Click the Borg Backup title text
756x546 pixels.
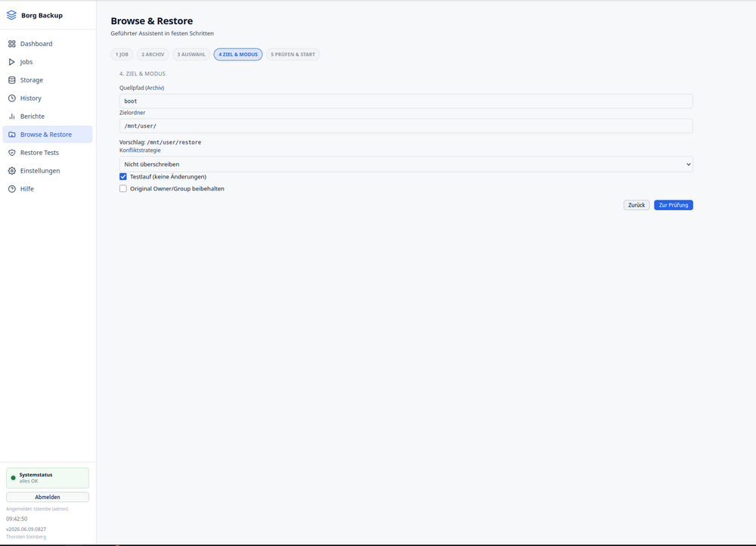click(42, 15)
